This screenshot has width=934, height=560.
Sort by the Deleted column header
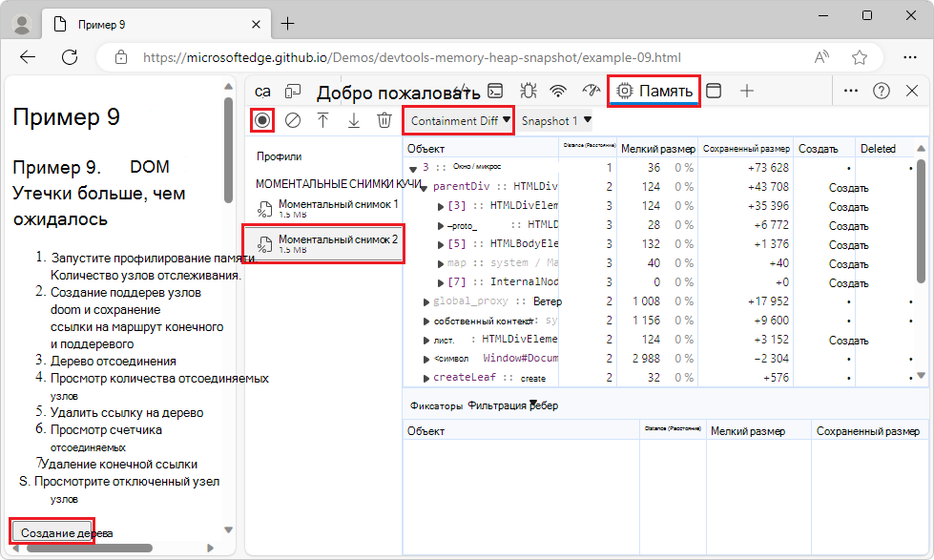(884, 149)
